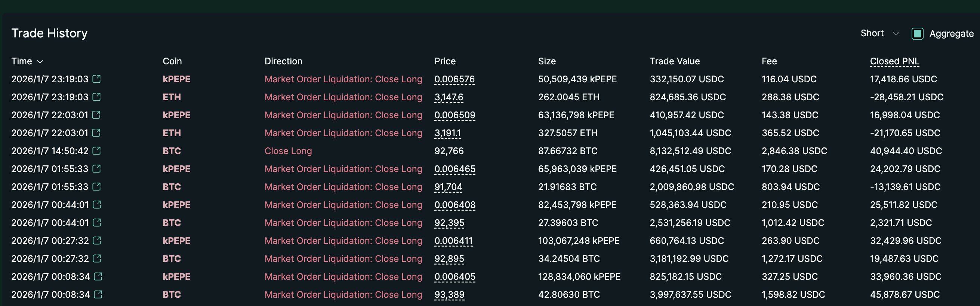
Task: Open explorer link for kPEPE 00:44:01 trade
Action: tap(98, 204)
